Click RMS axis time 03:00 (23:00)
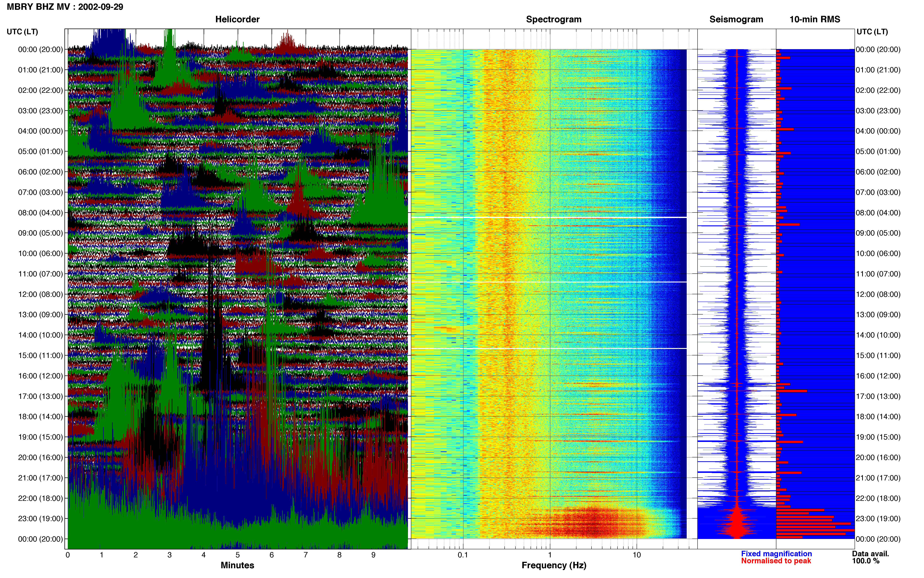Image resolution: width=924 pixels, height=578 pixels. pos(878,111)
